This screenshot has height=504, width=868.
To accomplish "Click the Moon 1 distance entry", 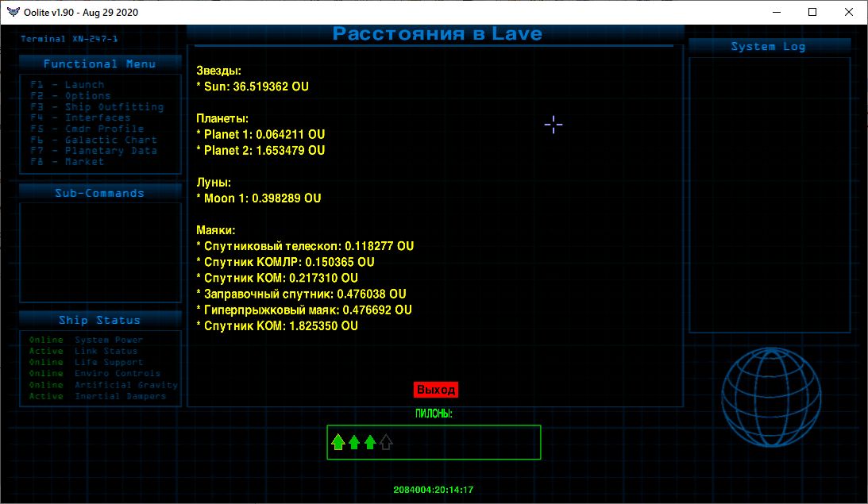I will tap(259, 198).
